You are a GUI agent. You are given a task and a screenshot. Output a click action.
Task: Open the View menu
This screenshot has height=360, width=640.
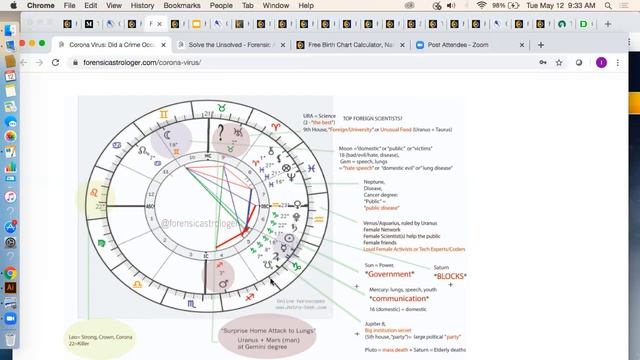tap(114, 5)
